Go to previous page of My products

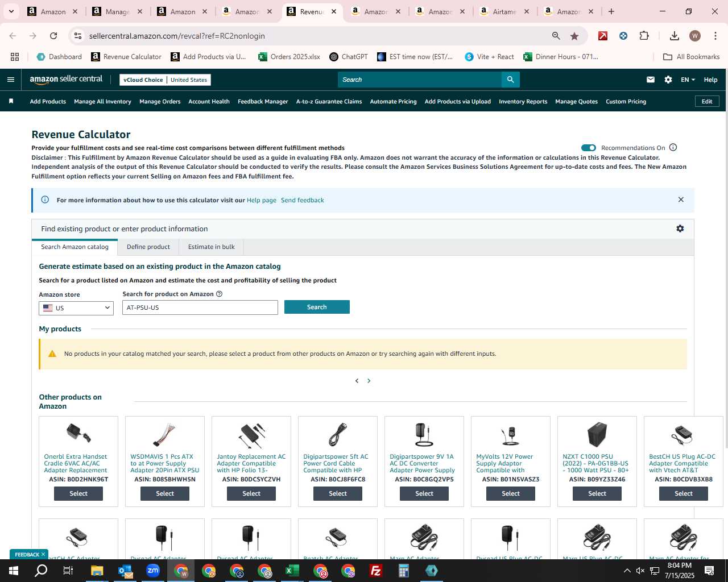point(357,381)
